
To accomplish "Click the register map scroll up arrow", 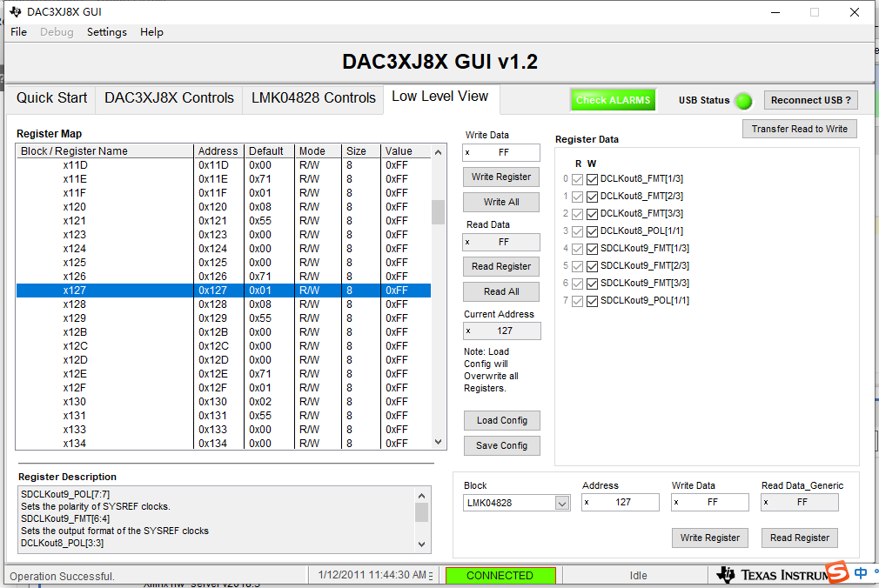I will (439, 152).
